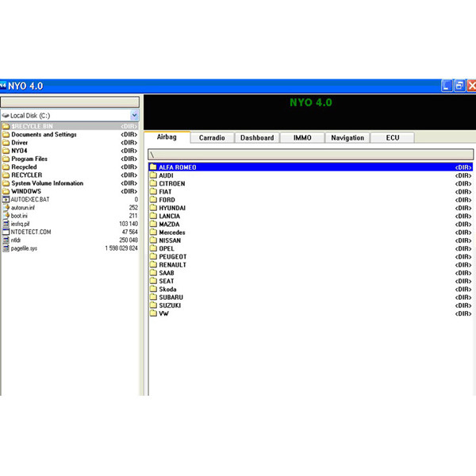Click the $RECYCLE.BIN folder icon
The height and width of the screenshot is (476, 476).
coord(6,126)
